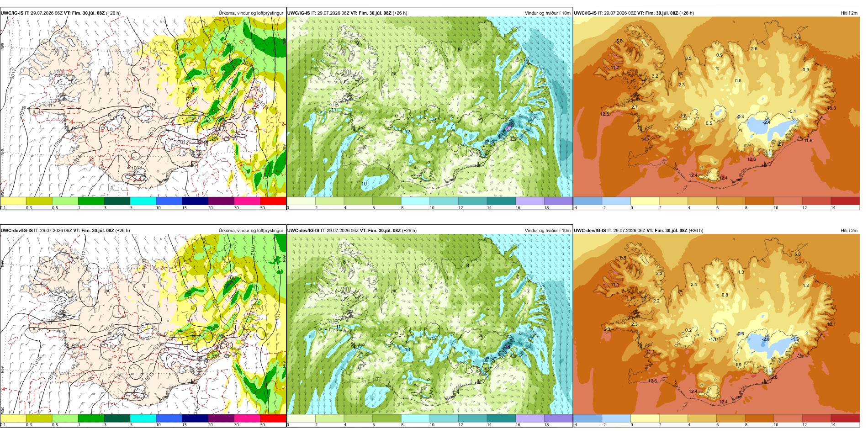Click 'Úrkoma, vindur og loftþrýstingur' title in top-left panel
The image size is (868, 434).
tap(251, 13)
